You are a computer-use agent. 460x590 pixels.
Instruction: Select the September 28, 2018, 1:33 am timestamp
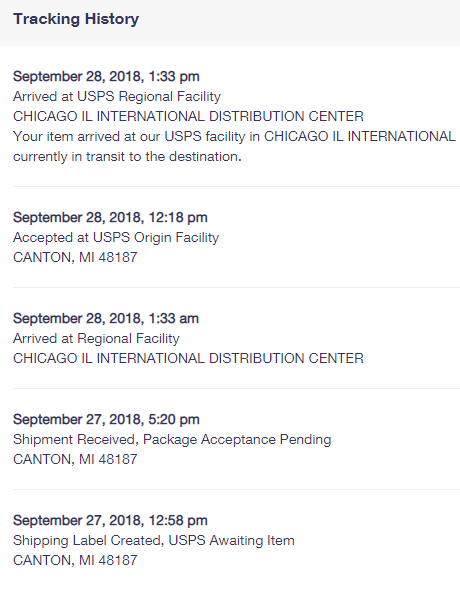106,318
